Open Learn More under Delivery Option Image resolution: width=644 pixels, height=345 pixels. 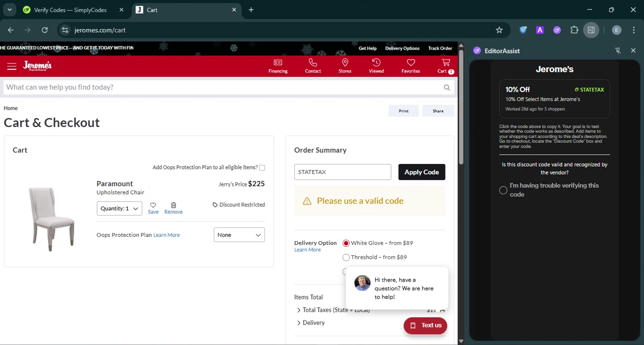tap(307, 250)
